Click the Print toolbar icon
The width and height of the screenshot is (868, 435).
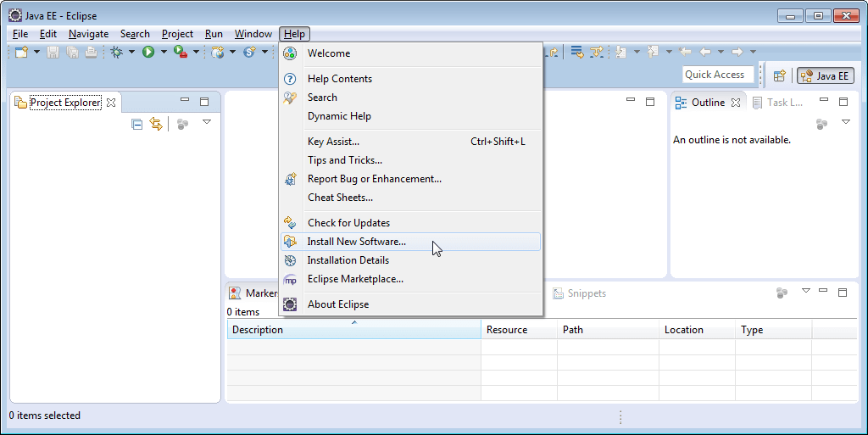[x=91, y=52]
